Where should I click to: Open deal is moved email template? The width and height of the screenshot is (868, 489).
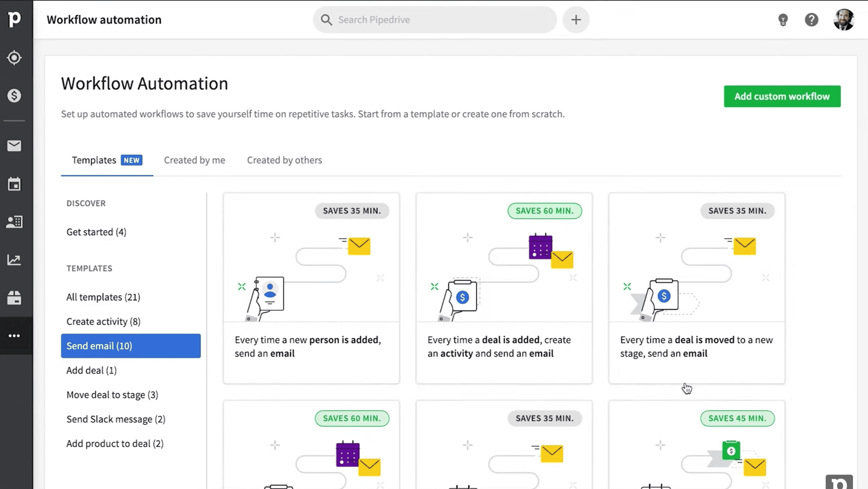697,288
